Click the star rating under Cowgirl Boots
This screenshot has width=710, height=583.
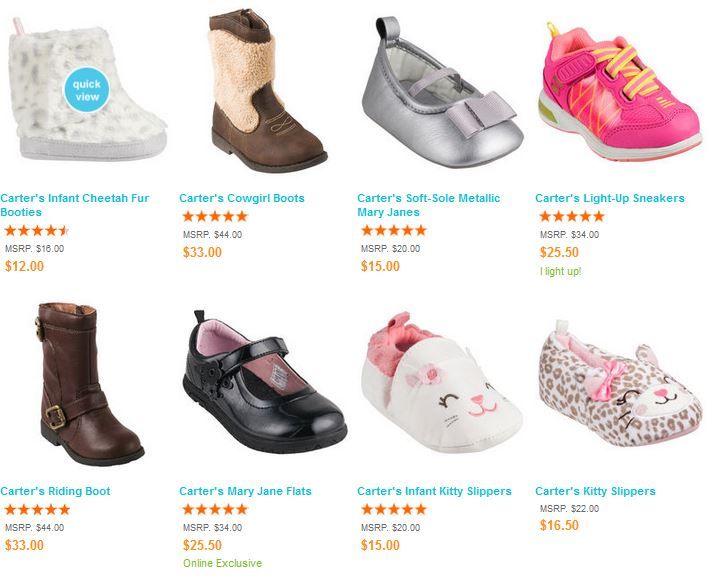[215, 216]
